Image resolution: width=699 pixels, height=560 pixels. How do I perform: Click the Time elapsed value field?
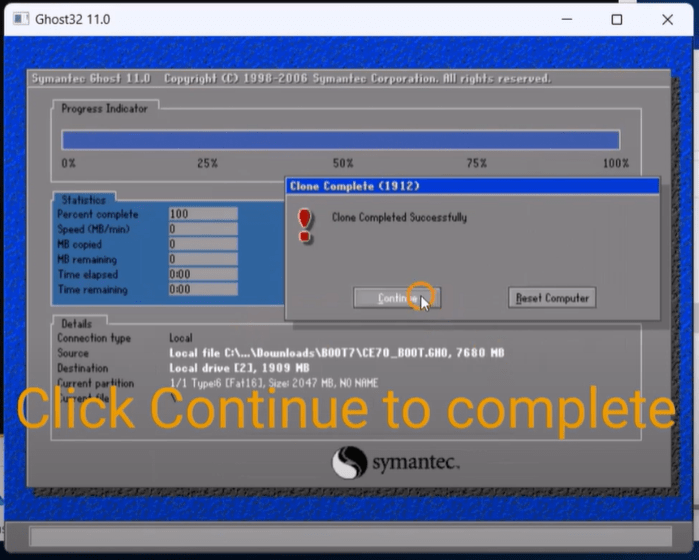pos(202,274)
